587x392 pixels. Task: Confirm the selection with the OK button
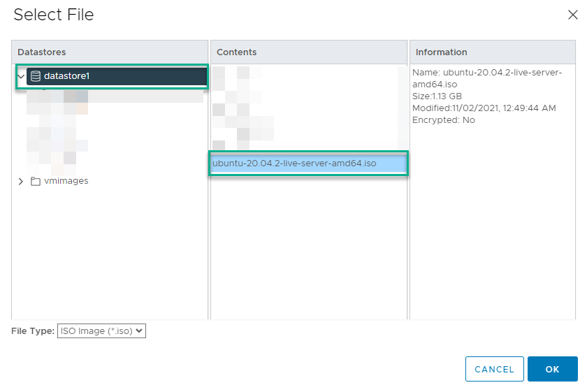tap(552, 369)
